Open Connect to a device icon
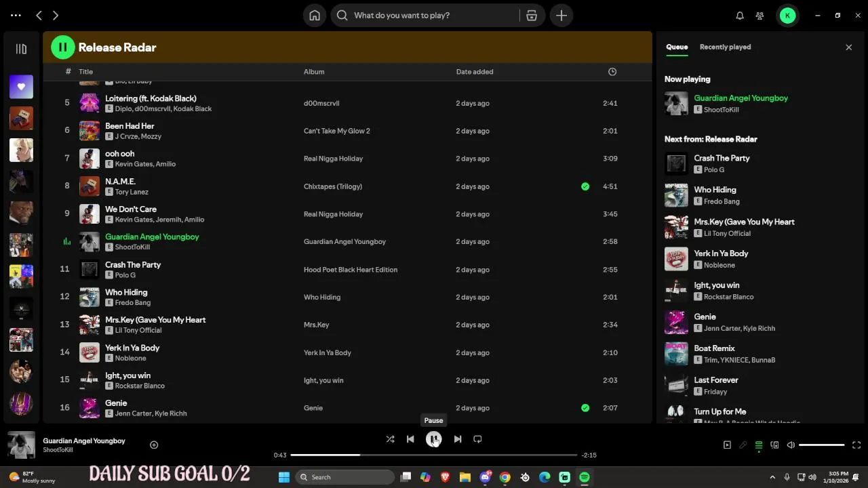 [774, 445]
